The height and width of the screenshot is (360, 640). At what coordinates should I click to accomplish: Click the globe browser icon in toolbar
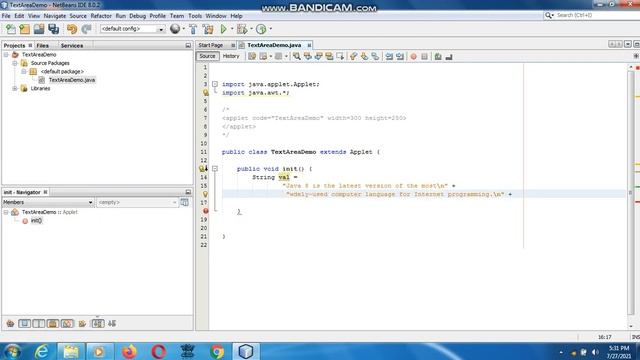coord(175,29)
